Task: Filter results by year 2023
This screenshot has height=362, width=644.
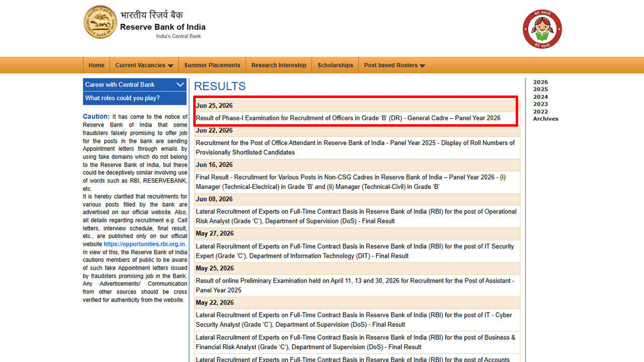Action: pyautogui.click(x=540, y=104)
